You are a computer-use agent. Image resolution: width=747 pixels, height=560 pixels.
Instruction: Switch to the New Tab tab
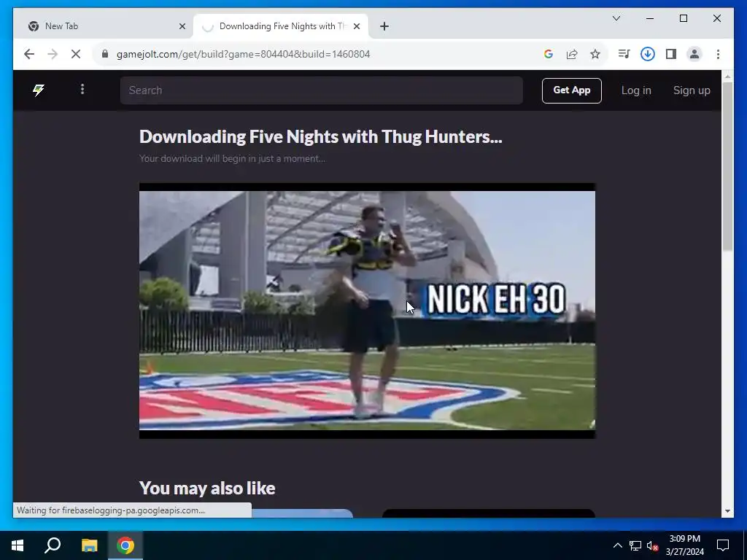pyautogui.click(x=104, y=26)
